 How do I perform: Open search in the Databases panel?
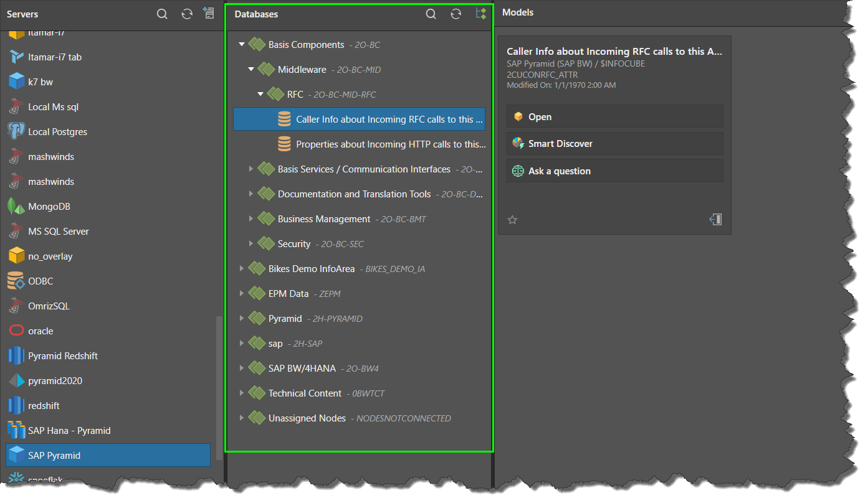(x=431, y=14)
